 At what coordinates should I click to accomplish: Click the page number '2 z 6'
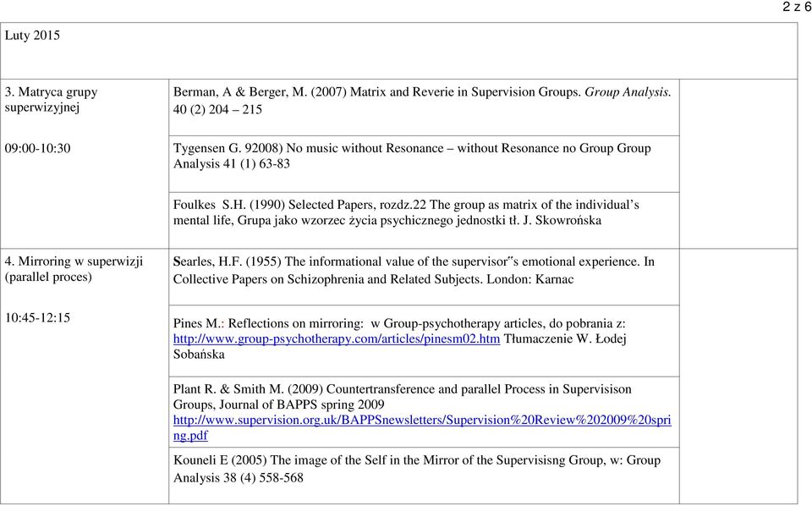pos(797,7)
